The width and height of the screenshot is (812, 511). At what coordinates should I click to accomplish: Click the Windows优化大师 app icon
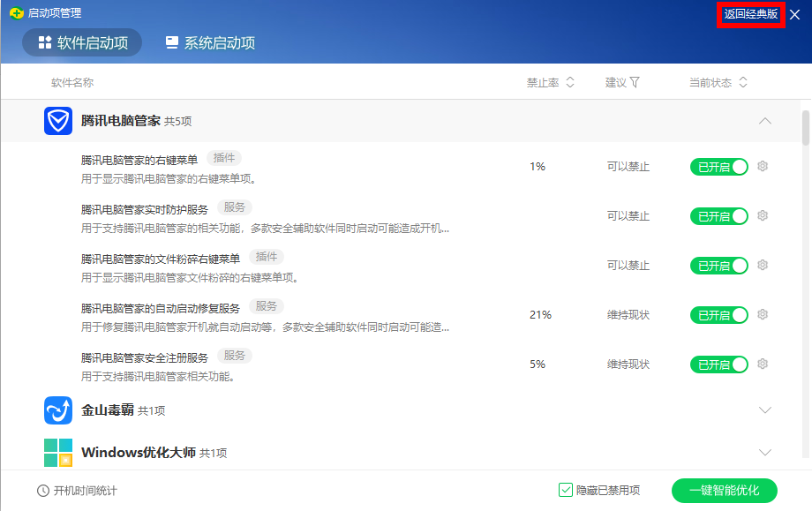[x=58, y=453]
